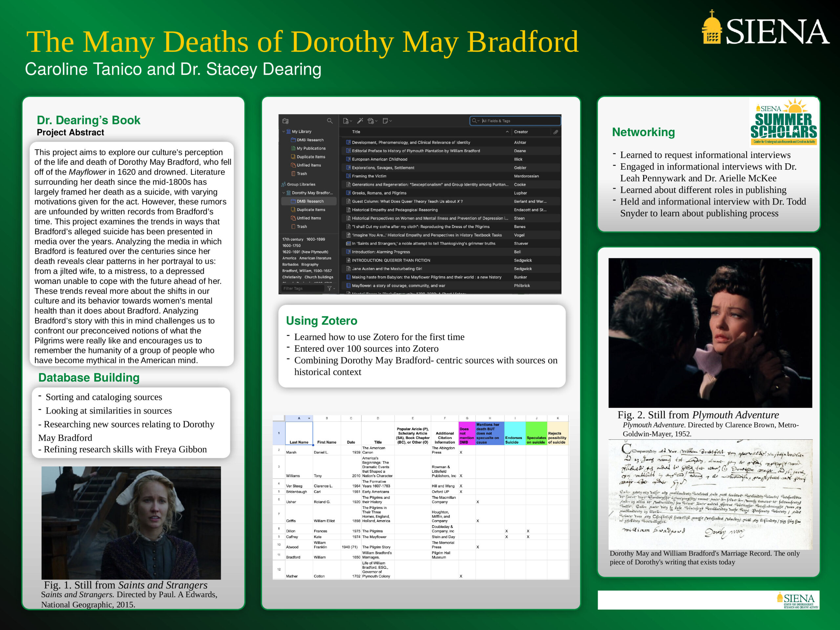Open the Add Attachment toolbar button
Image resolution: width=840 pixels, height=630 pixels.
pos(372,121)
